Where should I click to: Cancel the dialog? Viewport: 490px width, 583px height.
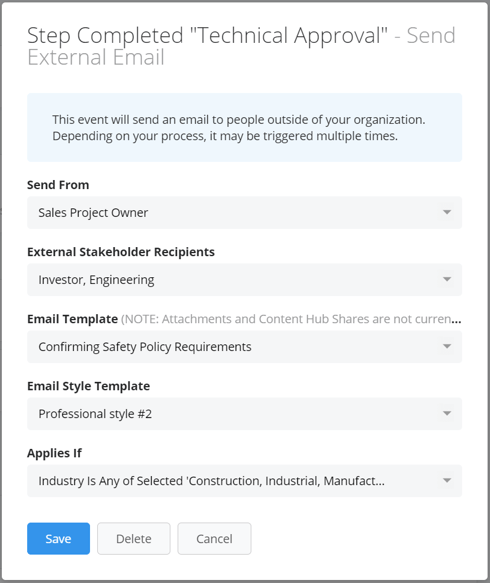coord(215,538)
